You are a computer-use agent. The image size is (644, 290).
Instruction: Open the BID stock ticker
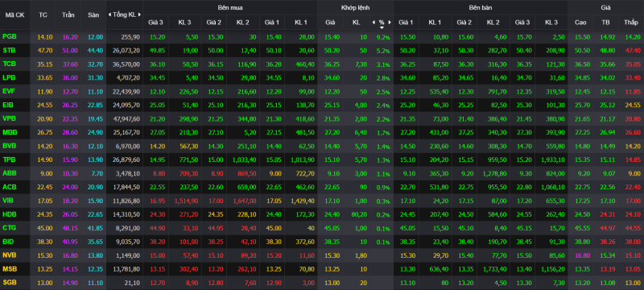coord(8,241)
